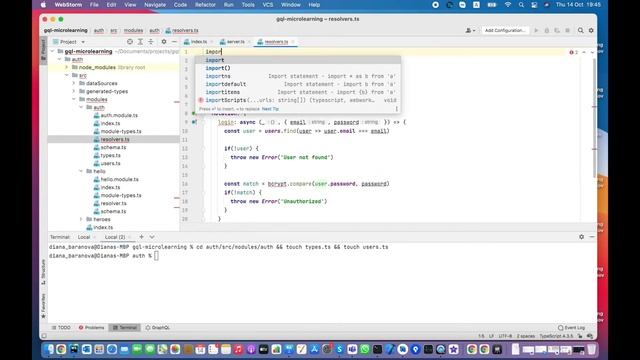This screenshot has height=360, width=640.
Task: Open terminal tabs chevron dropdown
Action: (x=152, y=237)
